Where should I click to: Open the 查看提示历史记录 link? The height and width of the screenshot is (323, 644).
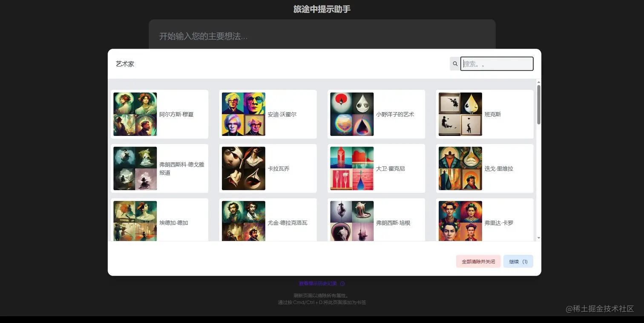pos(318,283)
